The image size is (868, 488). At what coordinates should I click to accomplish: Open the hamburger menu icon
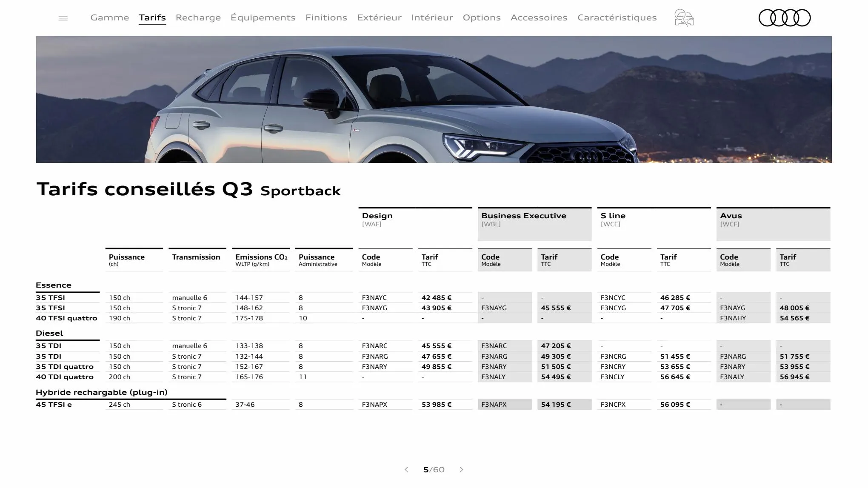pos(63,18)
